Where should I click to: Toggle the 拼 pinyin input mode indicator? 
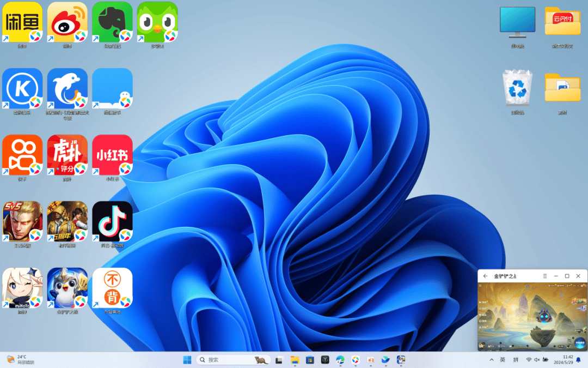[516, 360]
